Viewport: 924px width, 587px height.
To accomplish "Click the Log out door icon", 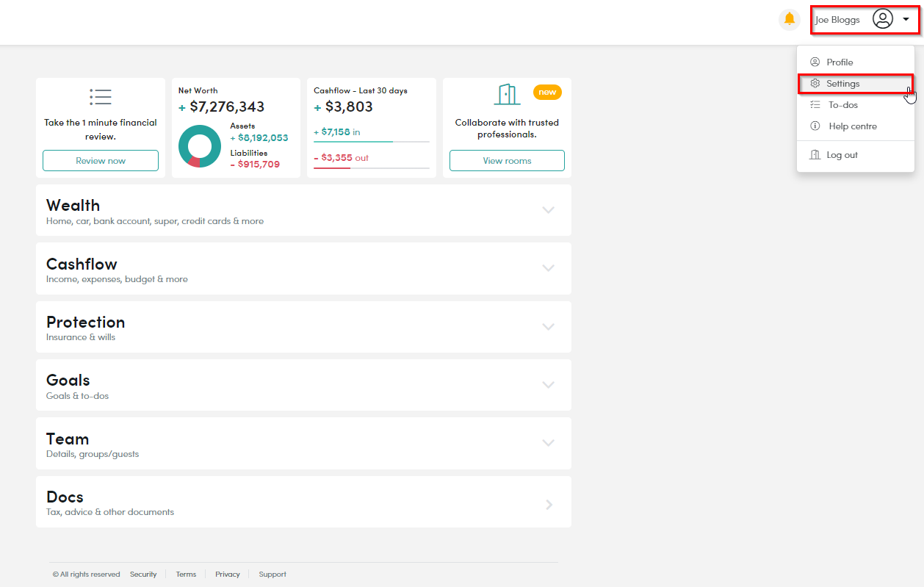I will point(815,155).
